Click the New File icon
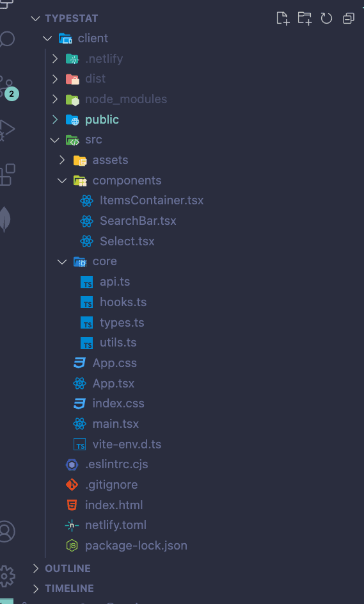The image size is (364, 604). (282, 18)
